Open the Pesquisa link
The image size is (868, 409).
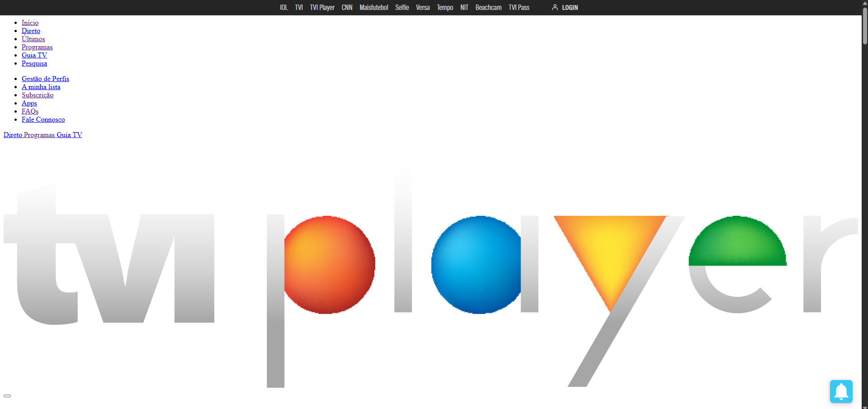tap(34, 63)
